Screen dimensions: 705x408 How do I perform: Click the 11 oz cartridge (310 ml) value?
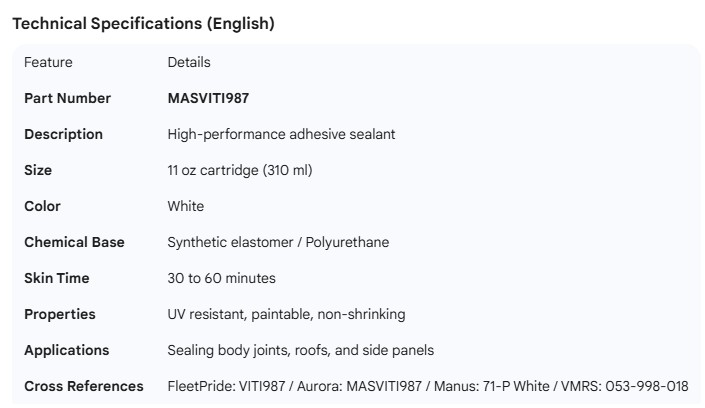click(x=240, y=170)
